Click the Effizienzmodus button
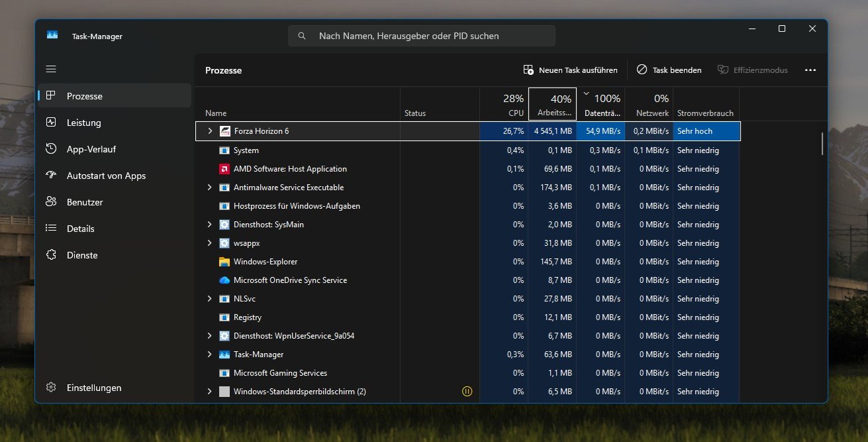The height and width of the screenshot is (442, 868). pyautogui.click(x=753, y=70)
